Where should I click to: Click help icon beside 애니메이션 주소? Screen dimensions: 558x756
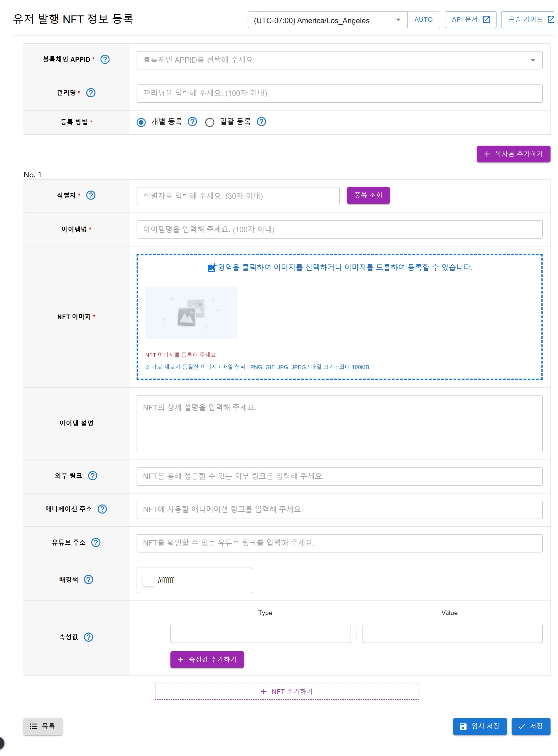(102, 510)
